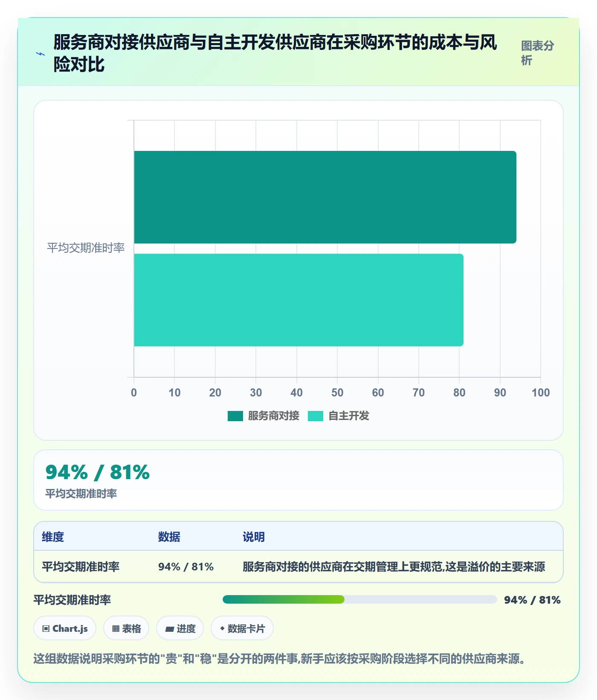Toggle the 服务商对接 legend color box
597x700 pixels.
(235, 416)
